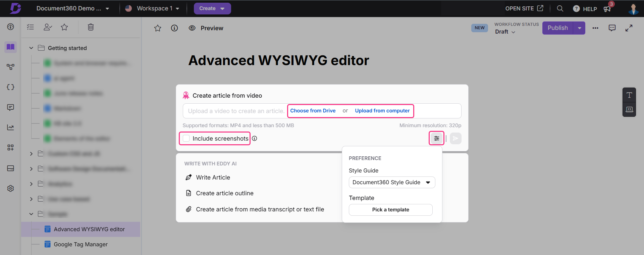Open the HELP menu
The image size is (644, 255).
coord(585,9)
